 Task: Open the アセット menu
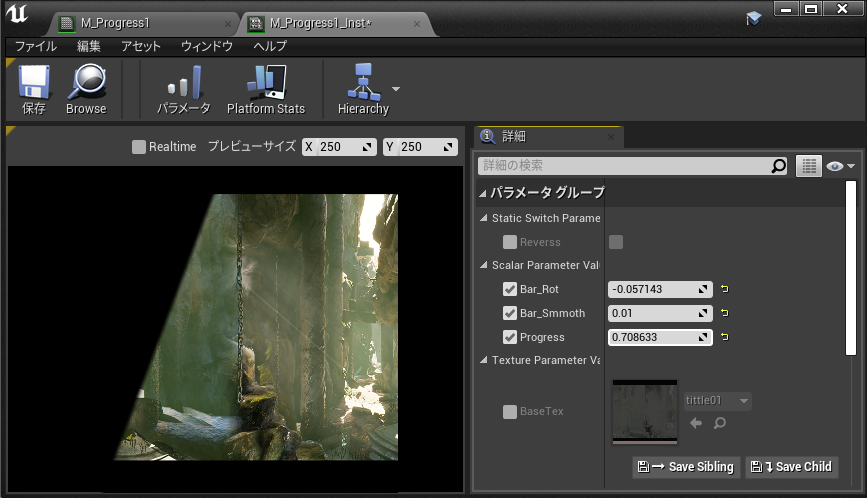pyautogui.click(x=141, y=46)
